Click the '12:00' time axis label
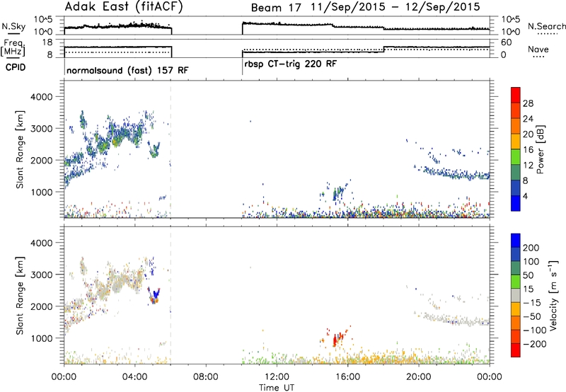The height and width of the screenshot is (392, 566). click(x=277, y=377)
